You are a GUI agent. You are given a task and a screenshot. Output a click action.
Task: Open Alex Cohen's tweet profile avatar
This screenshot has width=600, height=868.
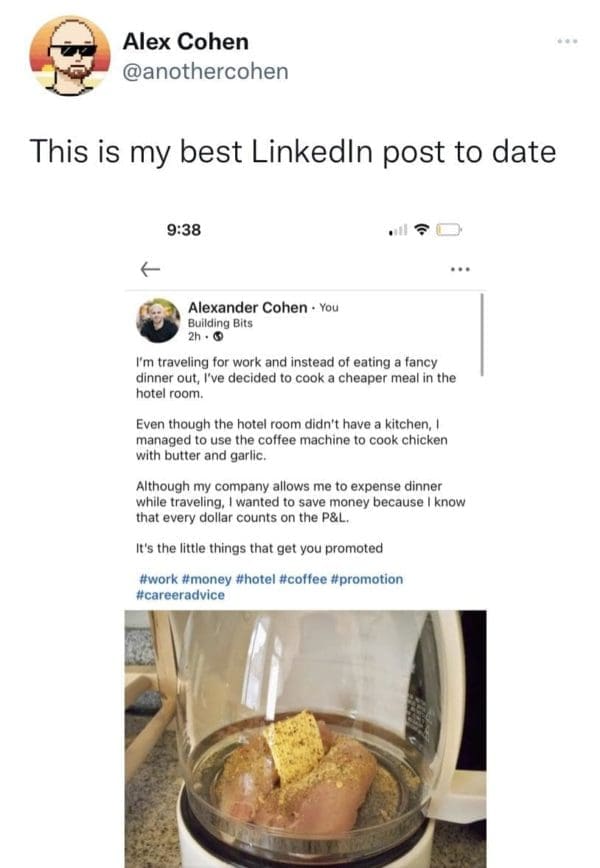coord(70,56)
